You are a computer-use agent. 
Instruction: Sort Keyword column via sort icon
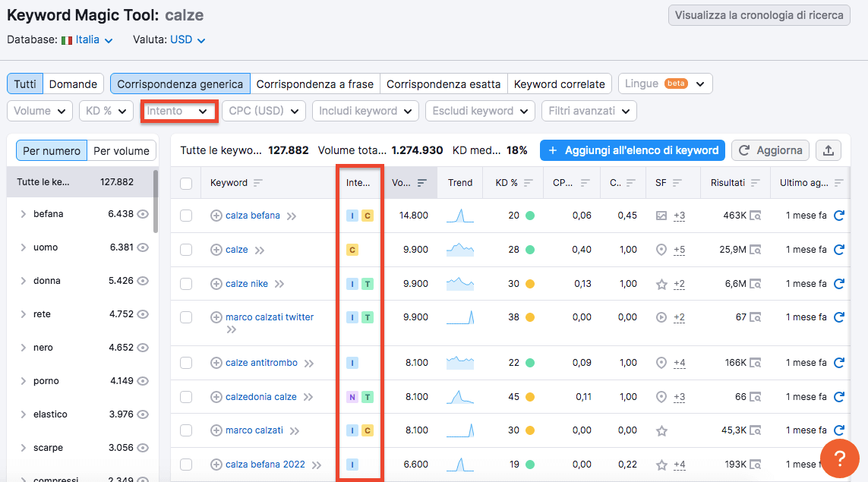(257, 183)
